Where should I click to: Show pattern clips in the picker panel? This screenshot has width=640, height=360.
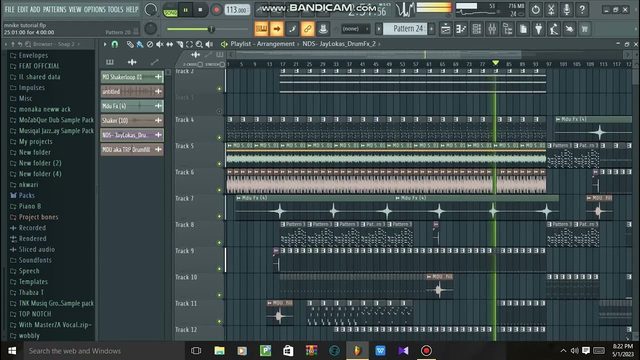point(110,62)
